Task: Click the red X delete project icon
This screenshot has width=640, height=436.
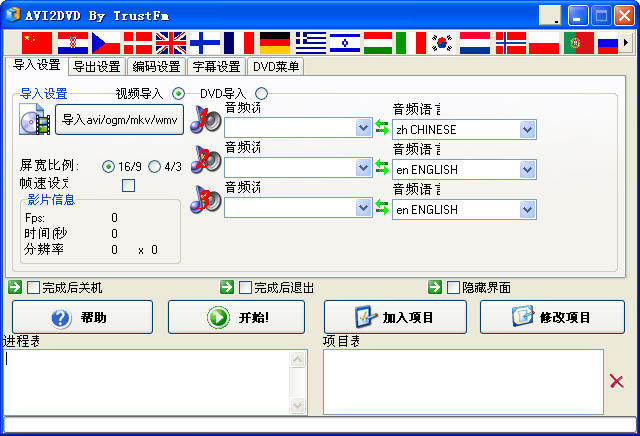Action: pos(616,381)
